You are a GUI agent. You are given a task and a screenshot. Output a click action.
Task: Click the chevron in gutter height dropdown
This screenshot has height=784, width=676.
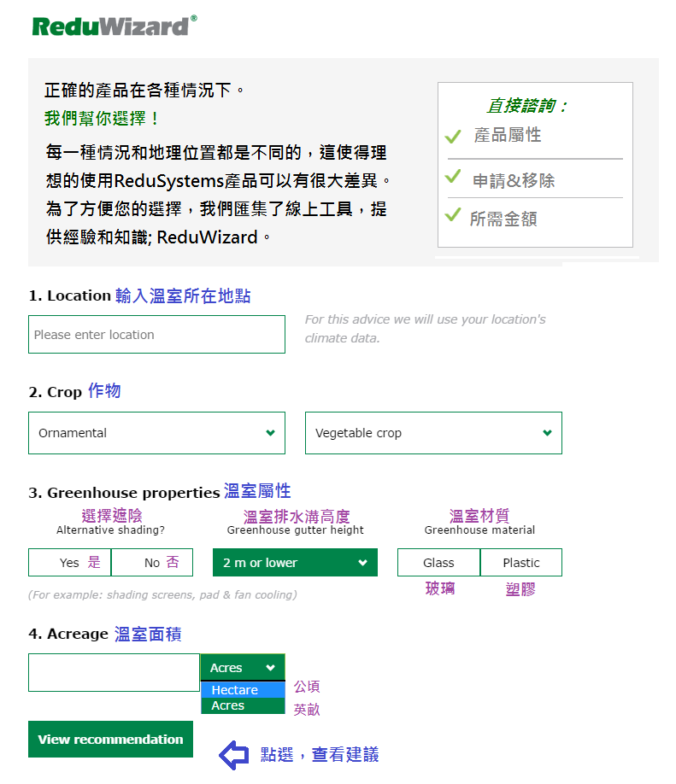362,563
